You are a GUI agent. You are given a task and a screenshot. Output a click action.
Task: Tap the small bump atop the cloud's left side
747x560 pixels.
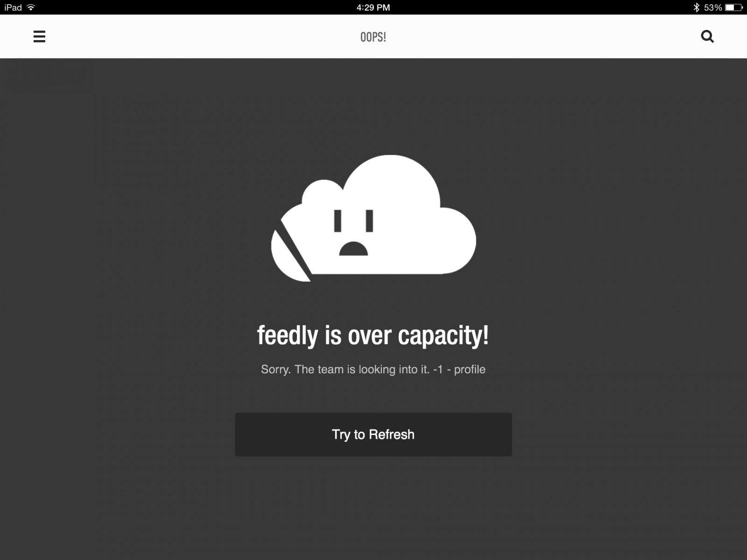click(322, 191)
